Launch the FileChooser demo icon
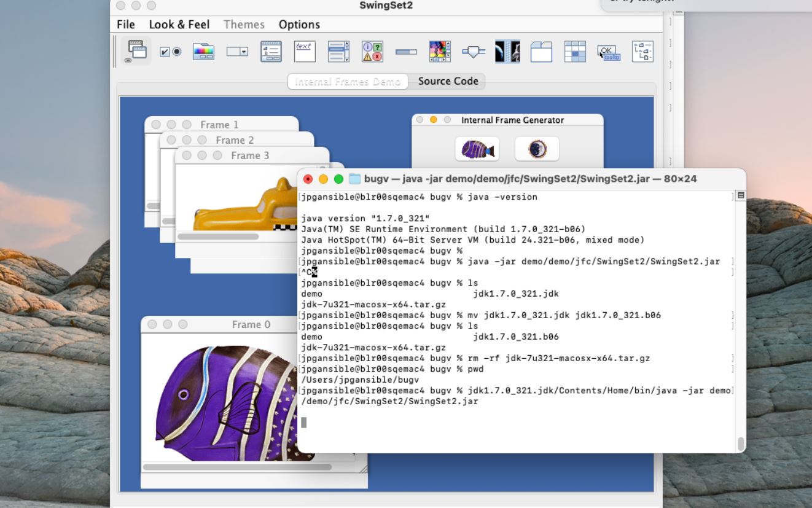 (271, 52)
